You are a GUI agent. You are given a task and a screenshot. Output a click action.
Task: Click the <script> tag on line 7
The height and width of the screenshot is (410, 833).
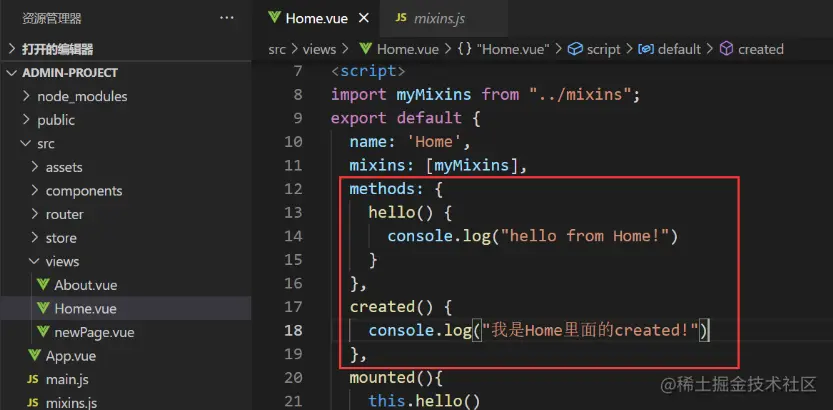369,71
